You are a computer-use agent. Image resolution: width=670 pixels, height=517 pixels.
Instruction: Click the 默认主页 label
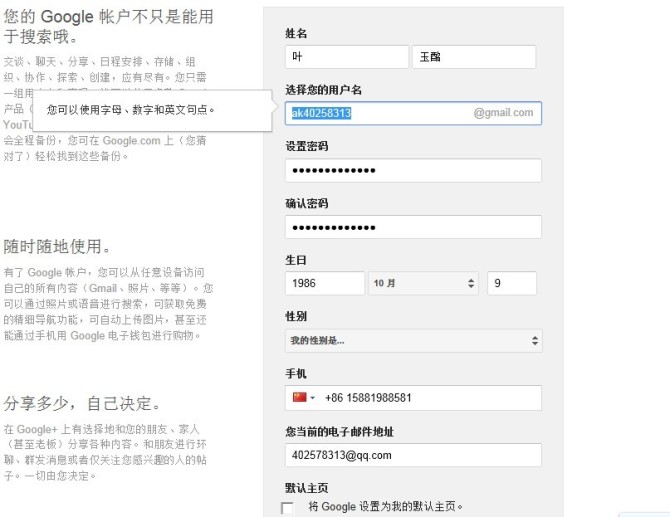click(x=307, y=488)
